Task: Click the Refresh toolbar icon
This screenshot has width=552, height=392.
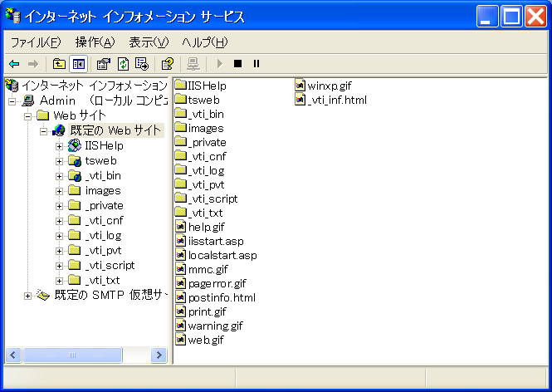Action: pyautogui.click(x=123, y=63)
